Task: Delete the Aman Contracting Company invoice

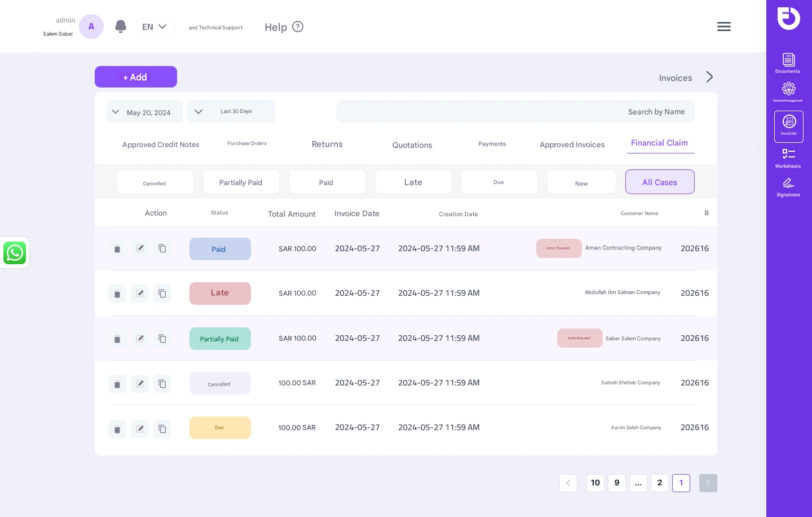Action: [x=117, y=249]
